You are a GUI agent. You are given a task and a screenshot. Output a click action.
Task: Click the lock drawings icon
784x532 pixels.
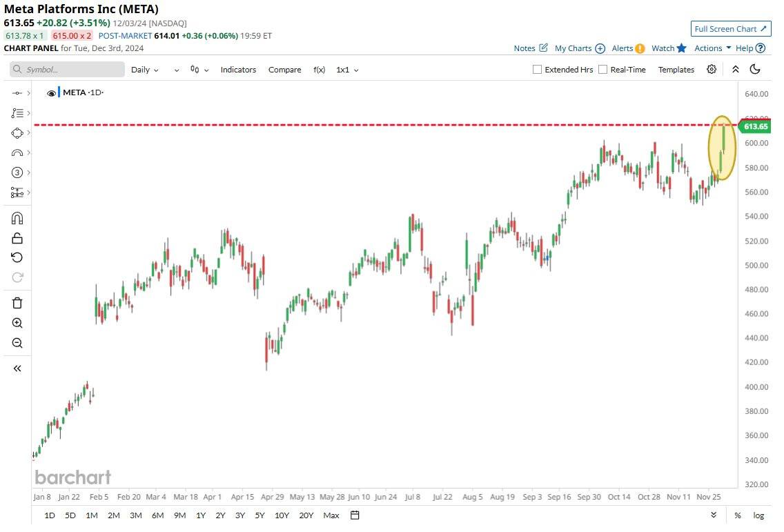point(17,238)
